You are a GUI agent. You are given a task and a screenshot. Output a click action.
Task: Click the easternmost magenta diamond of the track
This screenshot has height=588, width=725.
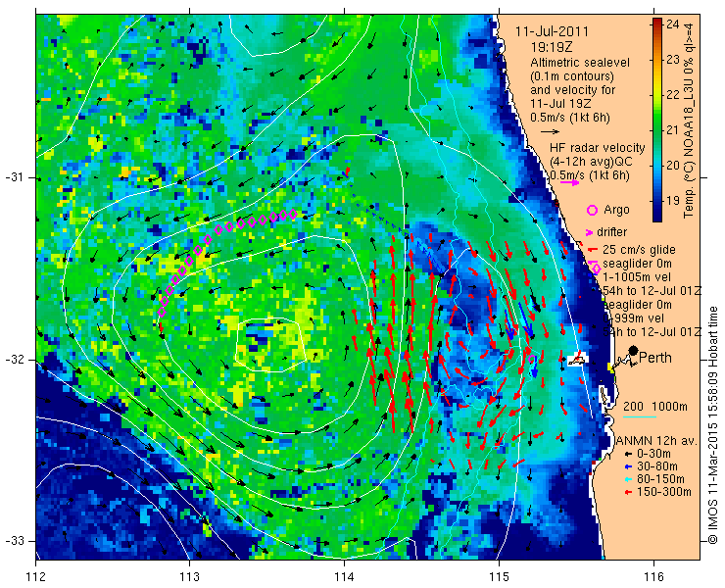click(293, 214)
